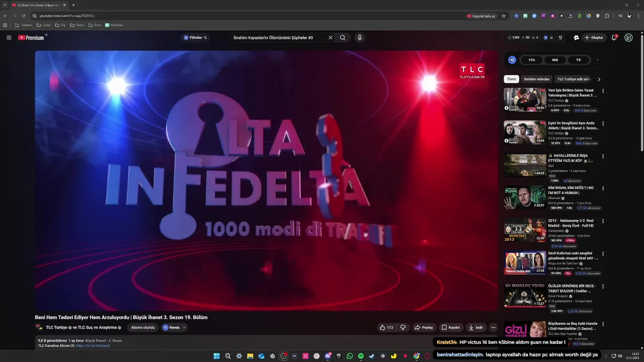The height and width of the screenshot is (362, 644).
Task: Like the video with thumbs up
Action: [x=386, y=327]
